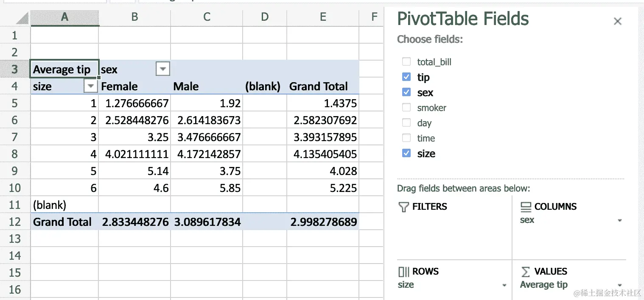Select column B header
The image size is (644, 300).
134,17
